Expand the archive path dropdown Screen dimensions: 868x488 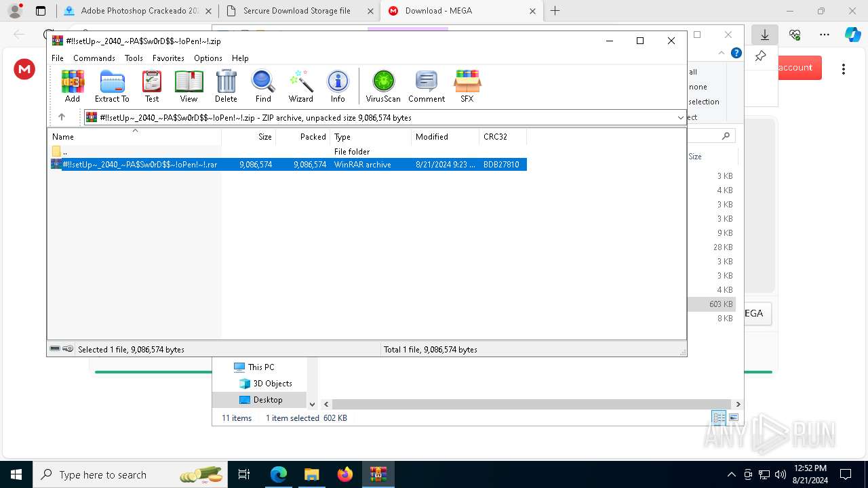tap(680, 117)
